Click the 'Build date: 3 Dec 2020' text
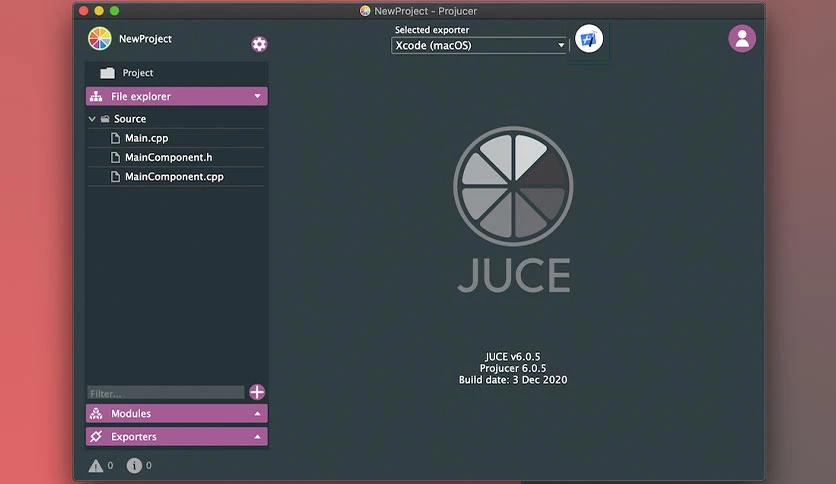Image resolution: width=836 pixels, height=484 pixels. click(513, 380)
